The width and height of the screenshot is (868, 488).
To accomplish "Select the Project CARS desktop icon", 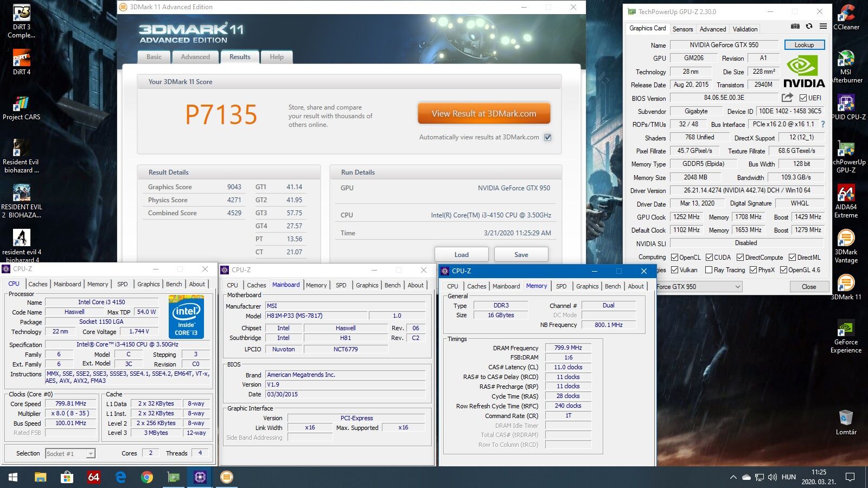I will click(22, 108).
